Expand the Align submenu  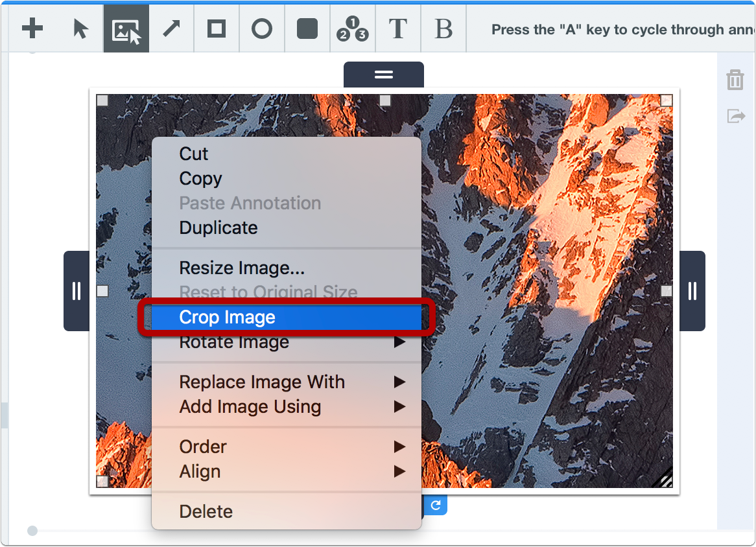tap(287, 471)
